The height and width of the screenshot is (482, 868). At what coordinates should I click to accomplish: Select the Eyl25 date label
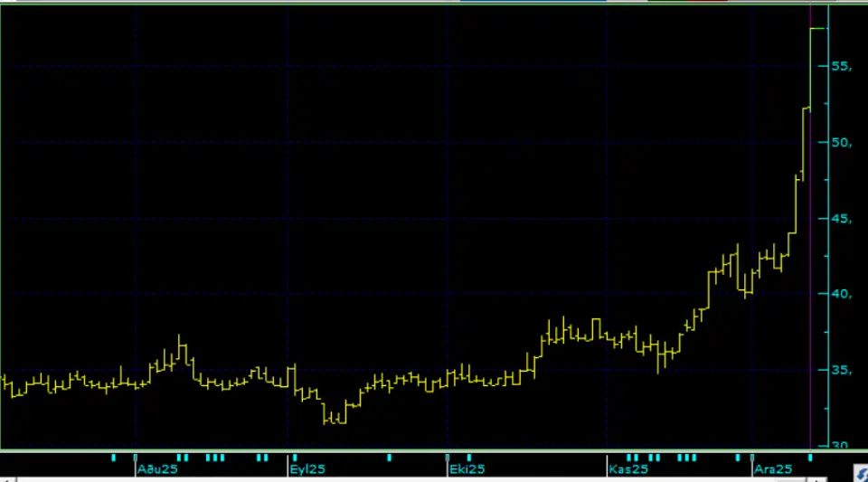pyautogui.click(x=307, y=469)
